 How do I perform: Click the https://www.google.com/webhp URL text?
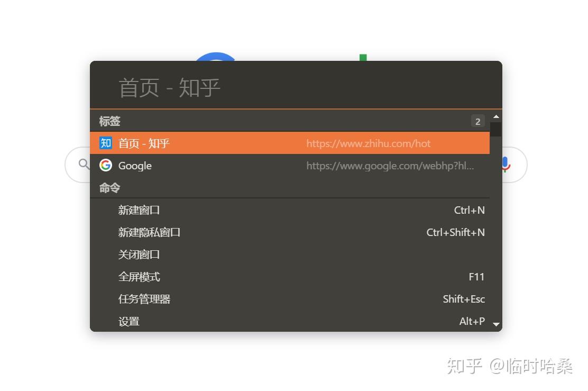[x=390, y=166]
